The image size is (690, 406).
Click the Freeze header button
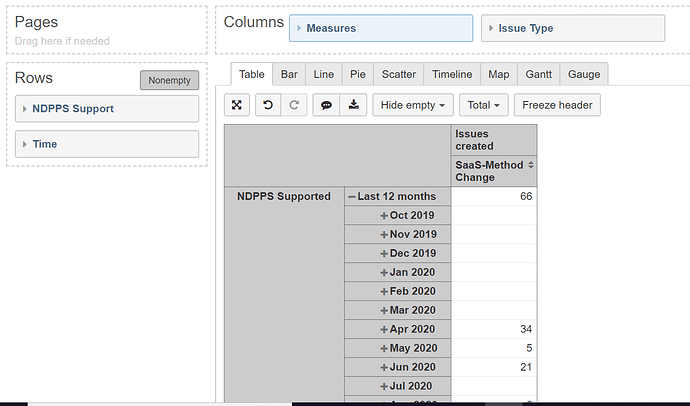(557, 105)
